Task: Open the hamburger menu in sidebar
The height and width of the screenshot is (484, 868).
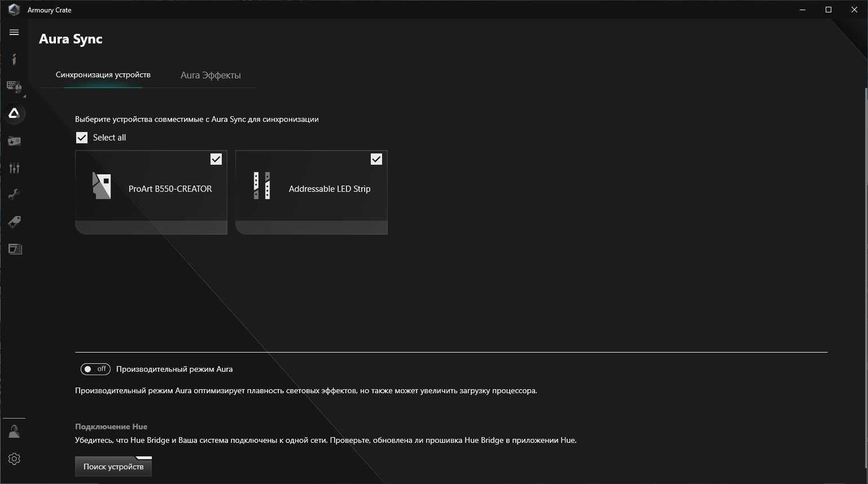Action: pos(14,32)
